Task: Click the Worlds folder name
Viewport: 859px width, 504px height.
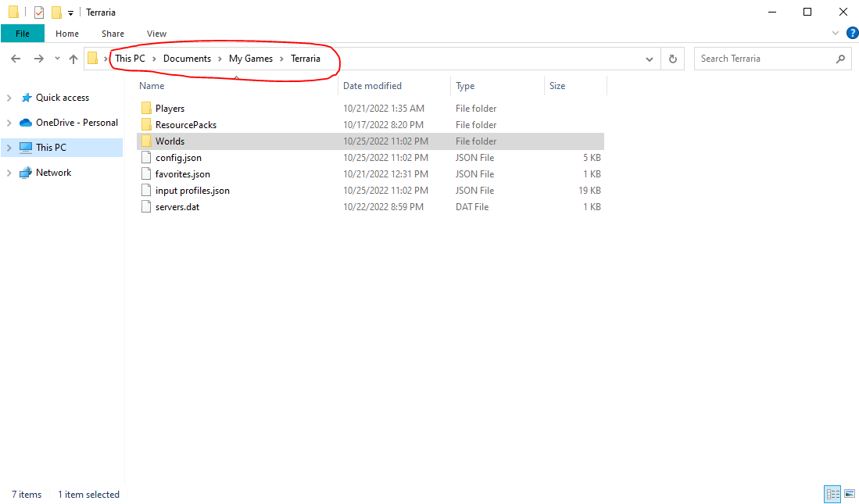Action: pyautogui.click(x=170, y=141)
